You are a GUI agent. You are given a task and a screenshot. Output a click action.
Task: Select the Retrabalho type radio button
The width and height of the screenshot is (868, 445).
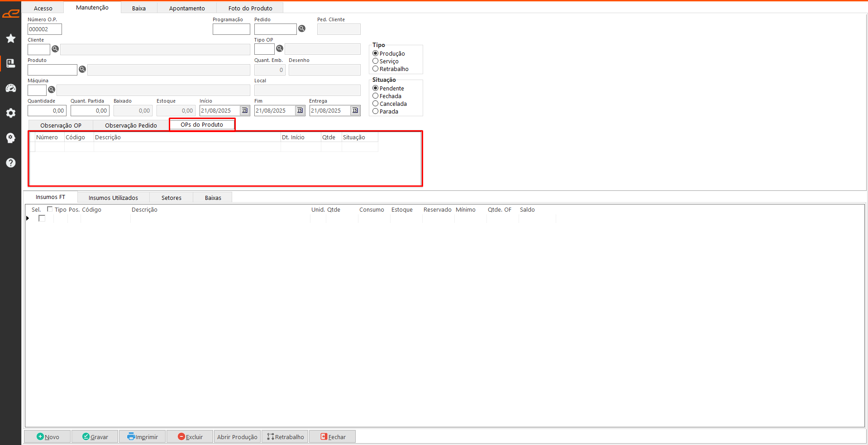pos(376,69)
